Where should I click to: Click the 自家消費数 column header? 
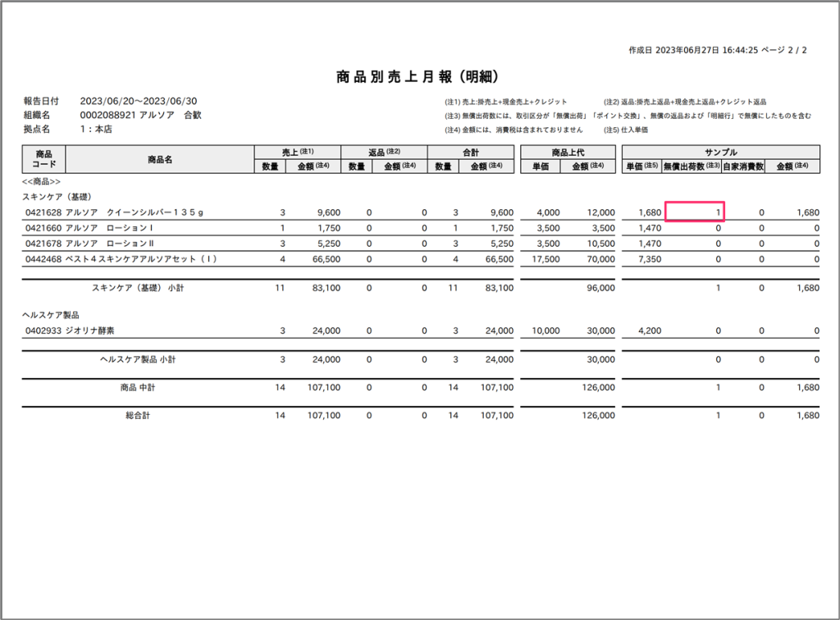point(743,166)
